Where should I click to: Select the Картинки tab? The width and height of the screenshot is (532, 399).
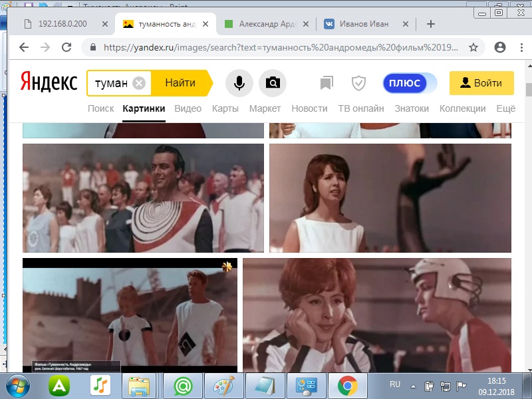pos(144,108)
